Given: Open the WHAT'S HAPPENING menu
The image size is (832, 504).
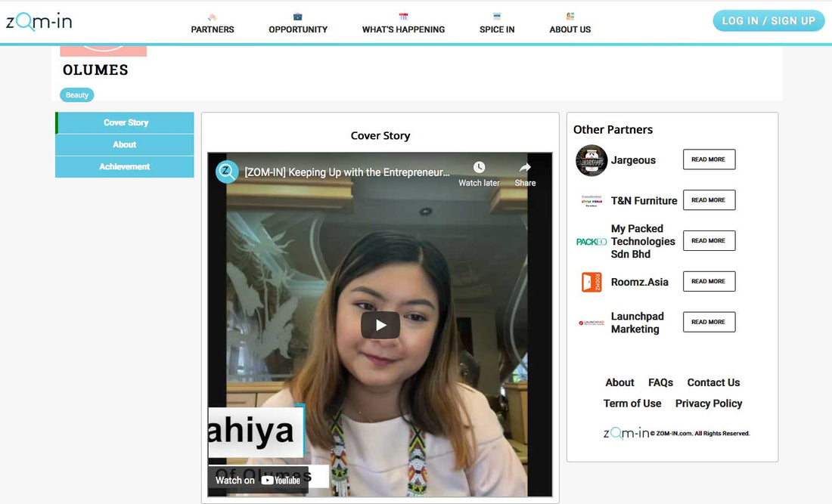Looking at the screenshot, I should pos(403,29).
